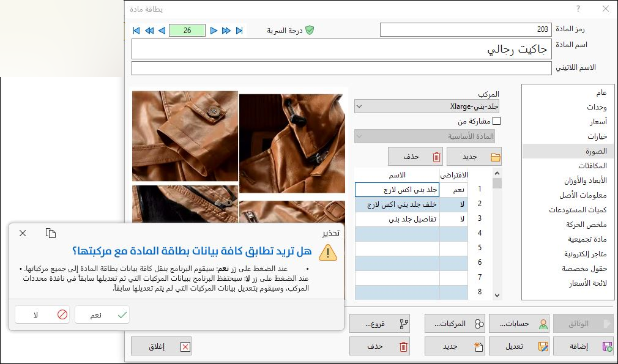Select the عام tab in side list

coord(568,93)
